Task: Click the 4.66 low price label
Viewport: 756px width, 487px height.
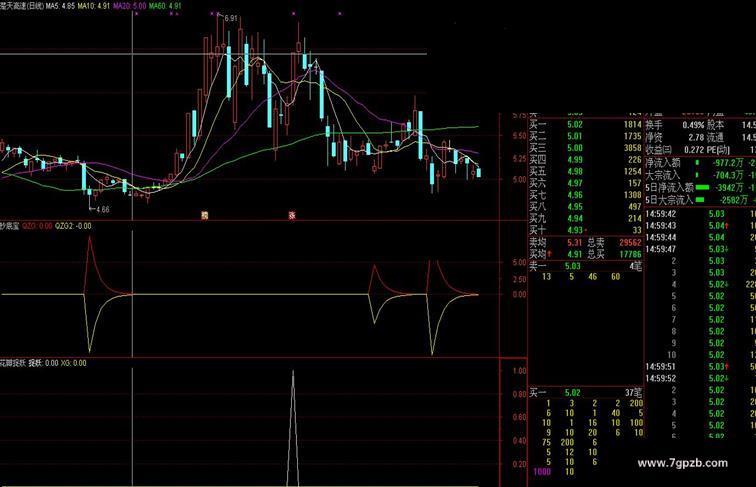Action: point(103,210)
